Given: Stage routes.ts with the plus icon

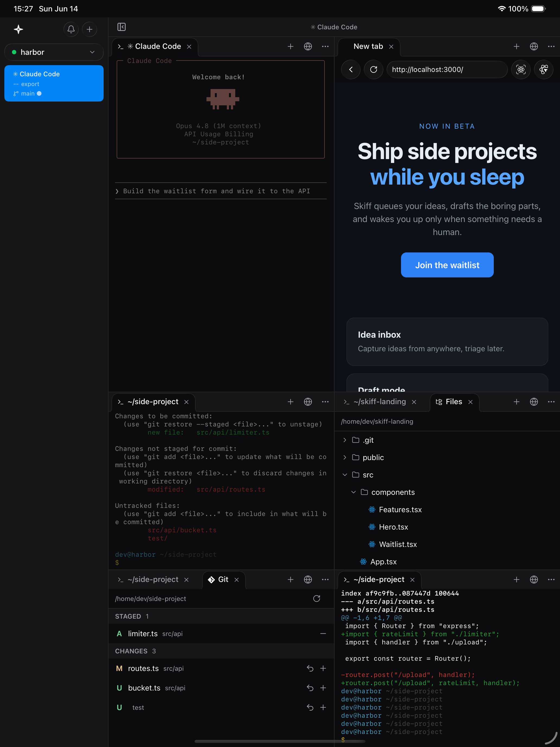Looking at the screenshot, I should pyautogui.click(x=323, y=669).
